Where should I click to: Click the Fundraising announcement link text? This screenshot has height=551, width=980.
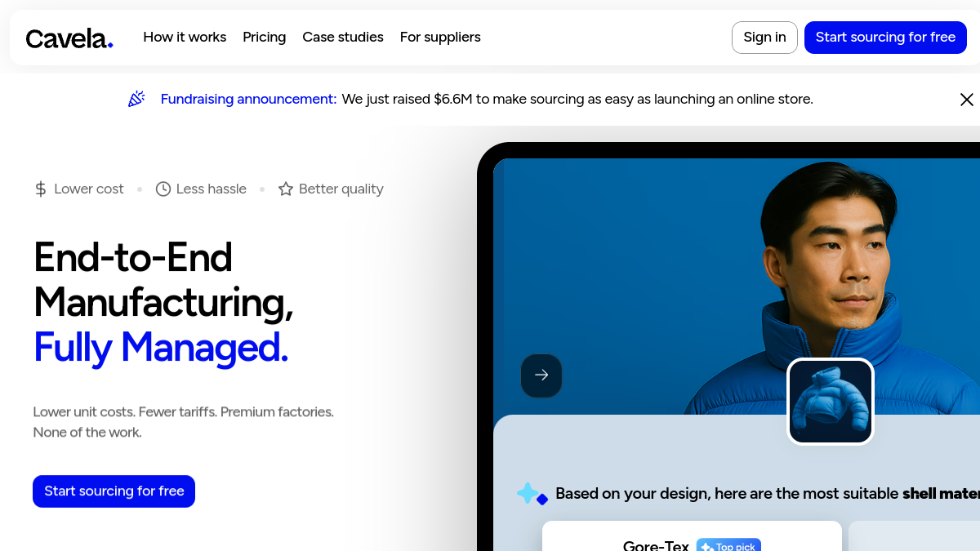click(x=248, y=100)
